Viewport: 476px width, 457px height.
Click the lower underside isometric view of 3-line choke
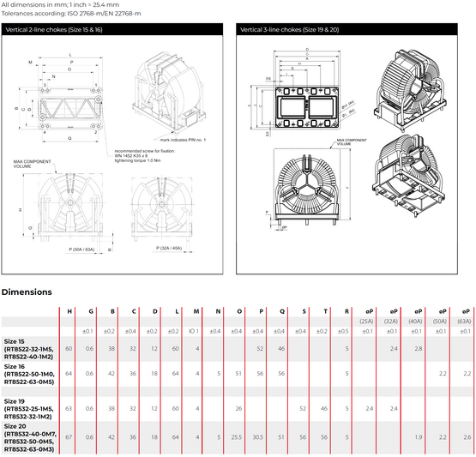tap(410, 176)
